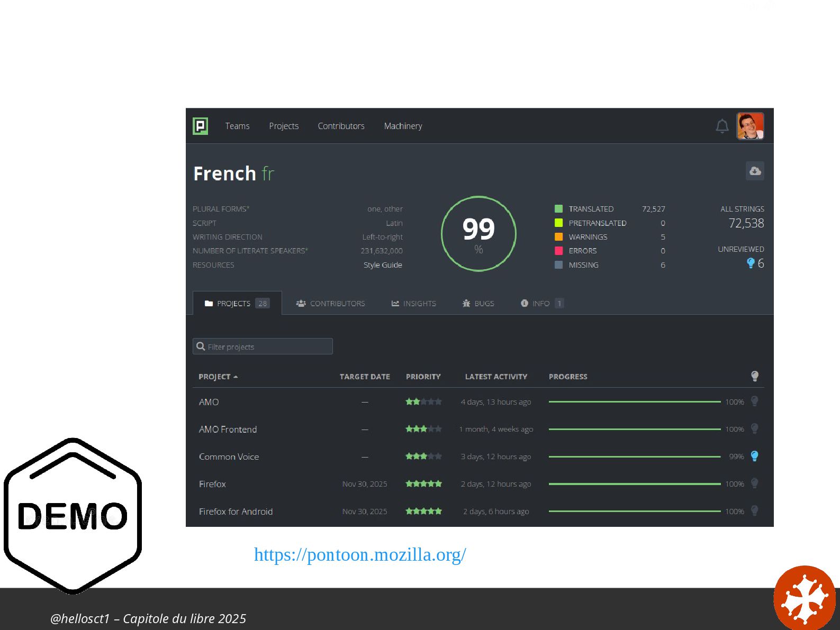This screenshot has height=630, width=840.
Task: Click lightbulb icon in Firefox for Android row
Action: point(755,511)
